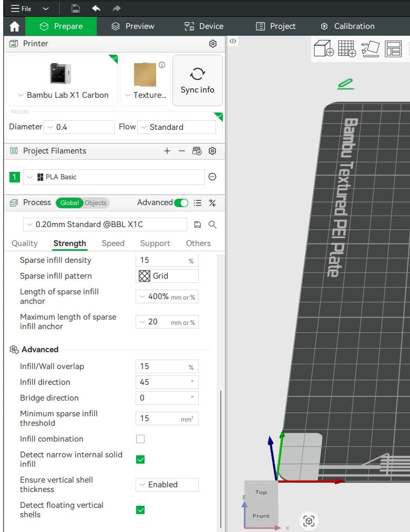This screenshot has width=410, height=532.
Task: Click the Sparse infill pattern grid icon
Action: pos(145,276)
